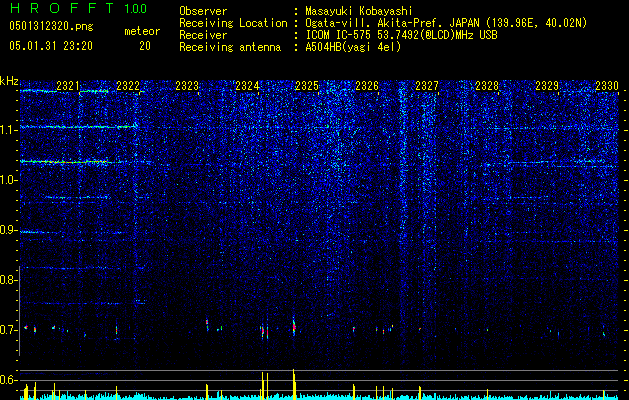Click time marker 2328
629x400 pixels.
[487, 86]
